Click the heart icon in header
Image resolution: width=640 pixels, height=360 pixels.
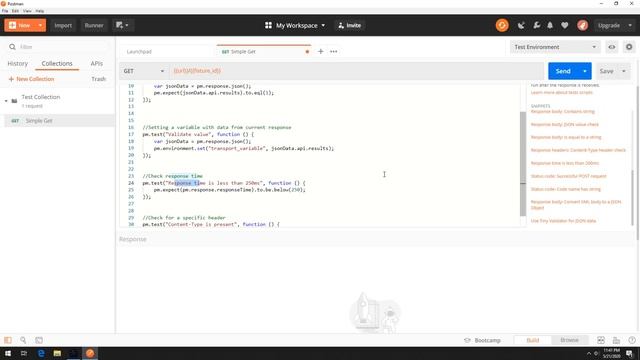pyautogui.click(x=564, y=25)
